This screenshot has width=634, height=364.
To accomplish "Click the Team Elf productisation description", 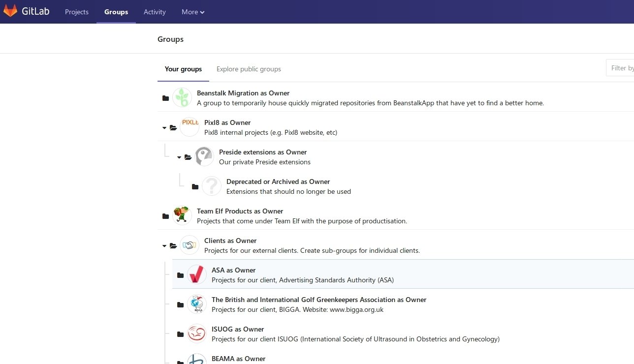I will (302, 221).
